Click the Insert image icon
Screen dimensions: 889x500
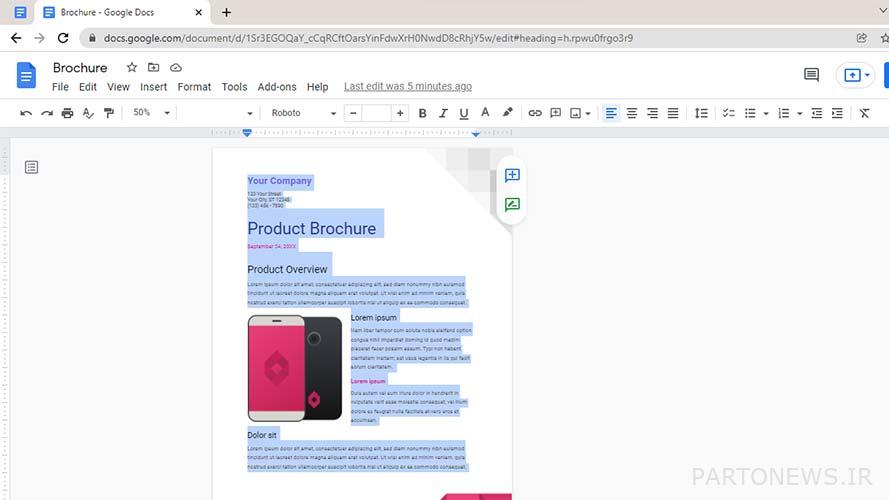pyautogui.click(x=575, y=113)
